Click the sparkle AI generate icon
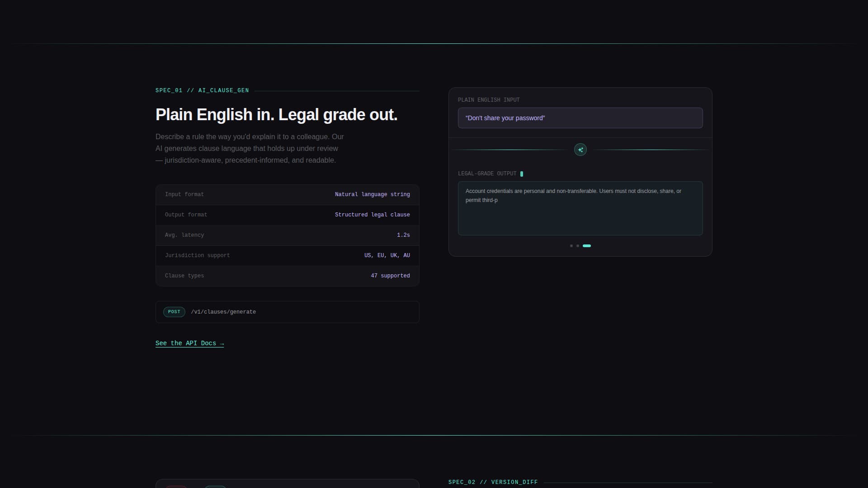This screenshot has height=488, width=868. pyautogui.click(x=580, y=150)
